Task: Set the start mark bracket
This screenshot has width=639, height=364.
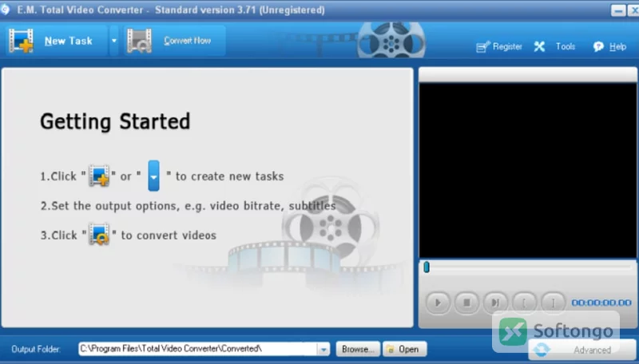Action: click(524, 303)
